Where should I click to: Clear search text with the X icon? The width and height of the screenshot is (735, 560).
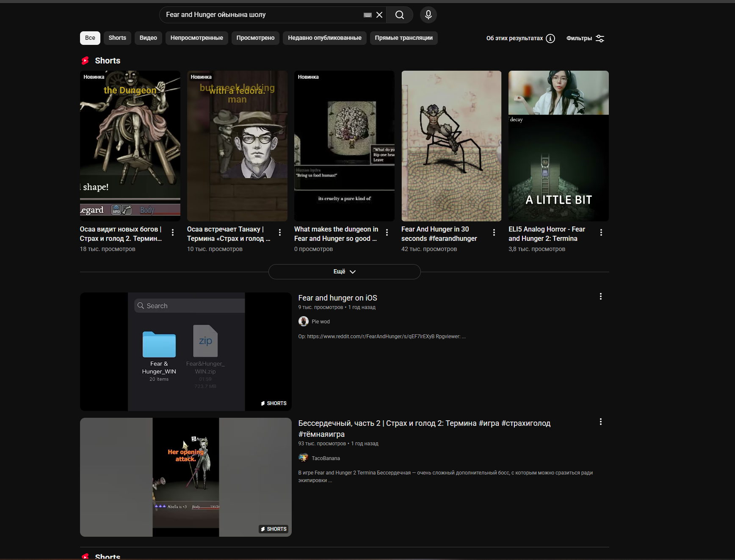coord(379,15)
